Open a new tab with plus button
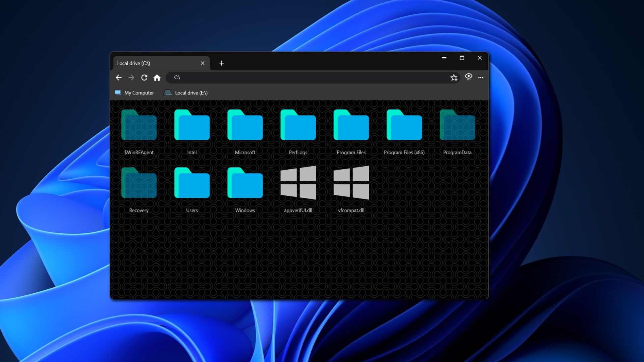Screen dimensions: 644x362 (222, 63)
